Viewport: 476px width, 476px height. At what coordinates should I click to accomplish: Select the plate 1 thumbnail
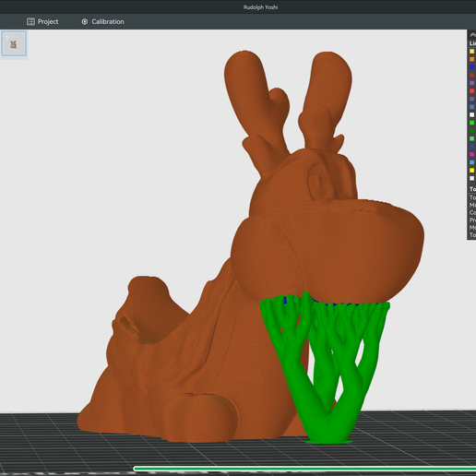(14, 43)
